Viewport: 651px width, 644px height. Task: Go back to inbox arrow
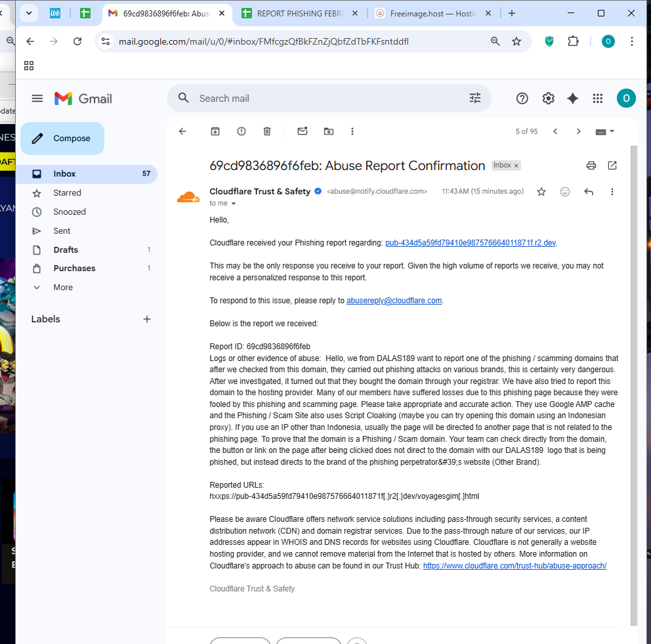pyautogui.click(x=182, y=132)
